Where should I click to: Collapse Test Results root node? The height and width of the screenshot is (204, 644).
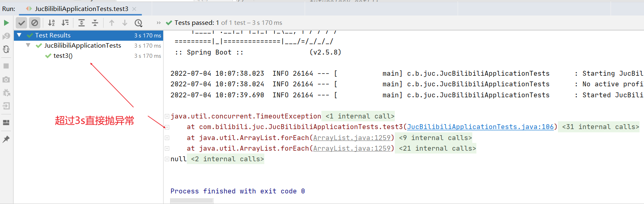pyautogui.click(x=19, y=35)
